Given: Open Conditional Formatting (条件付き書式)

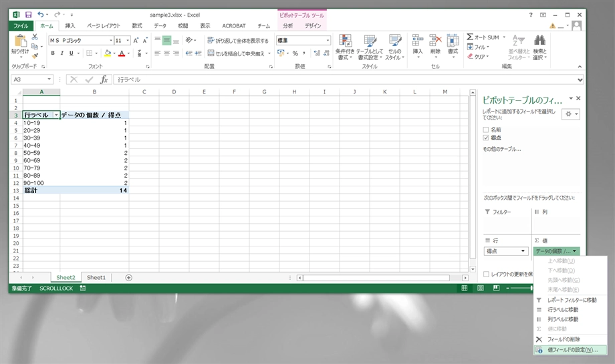Looking at the screenshot, I should click(x=345, y=47).
